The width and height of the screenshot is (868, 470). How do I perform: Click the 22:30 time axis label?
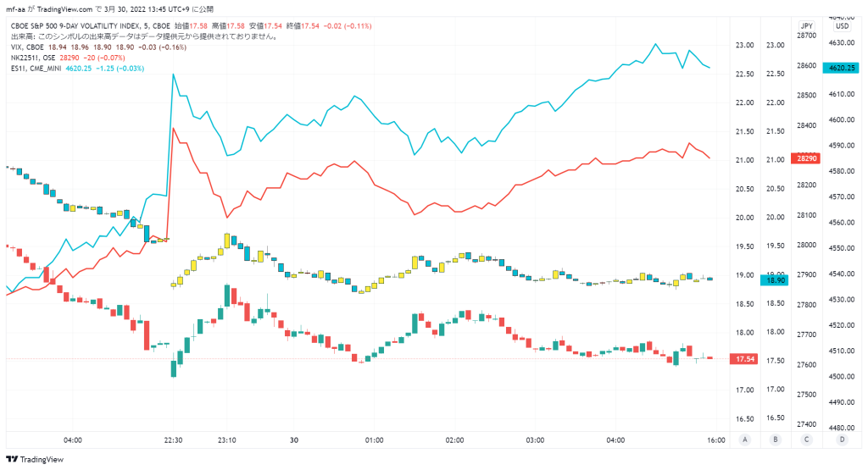coord(173,440)
